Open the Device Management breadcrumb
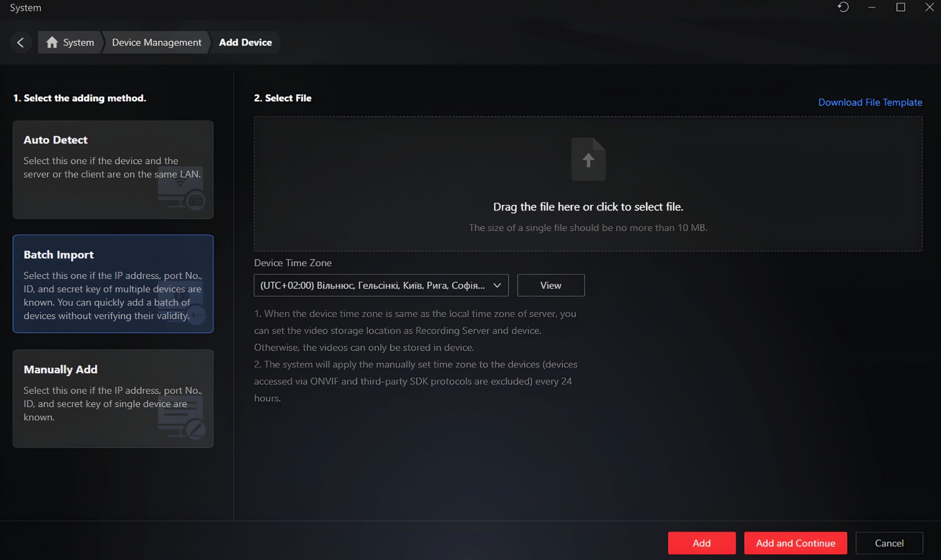Screen dimensions: 941x560 [x=157, y=42]
